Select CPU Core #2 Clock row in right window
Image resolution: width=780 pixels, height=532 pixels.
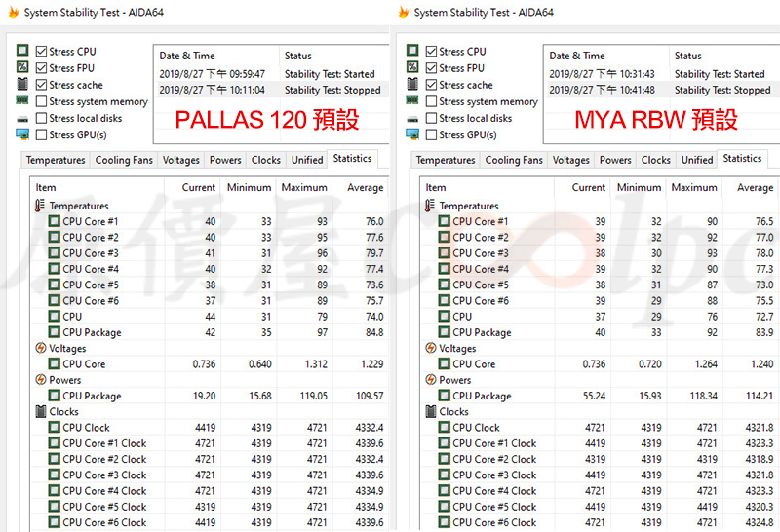(x=600, y=459)
